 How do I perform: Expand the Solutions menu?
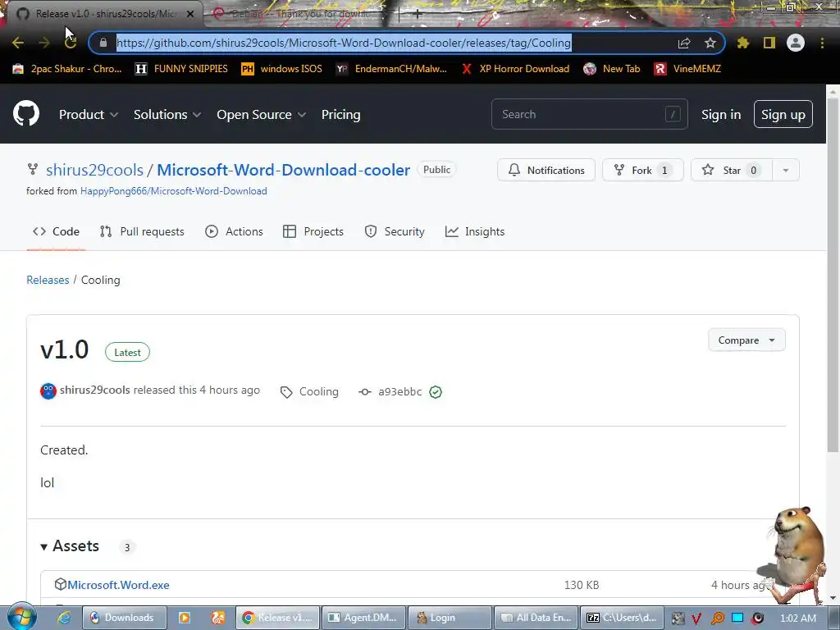tap(167, 114)
